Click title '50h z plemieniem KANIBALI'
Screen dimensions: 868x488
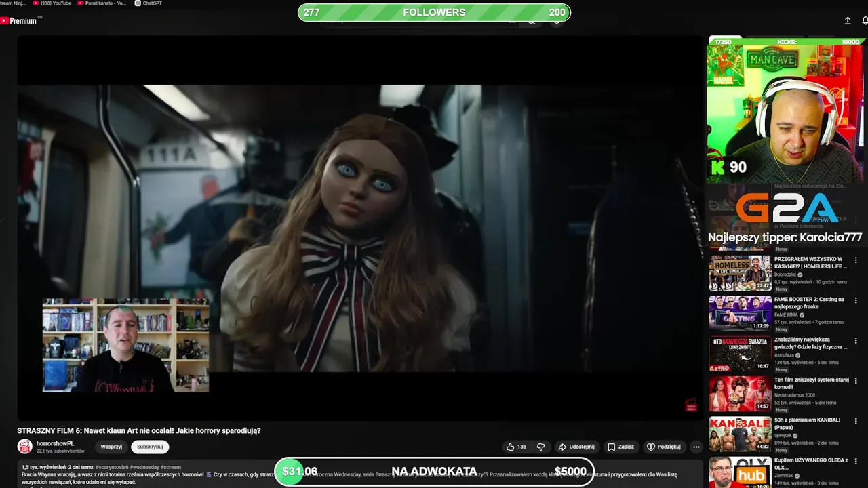[x=808, y=424]
